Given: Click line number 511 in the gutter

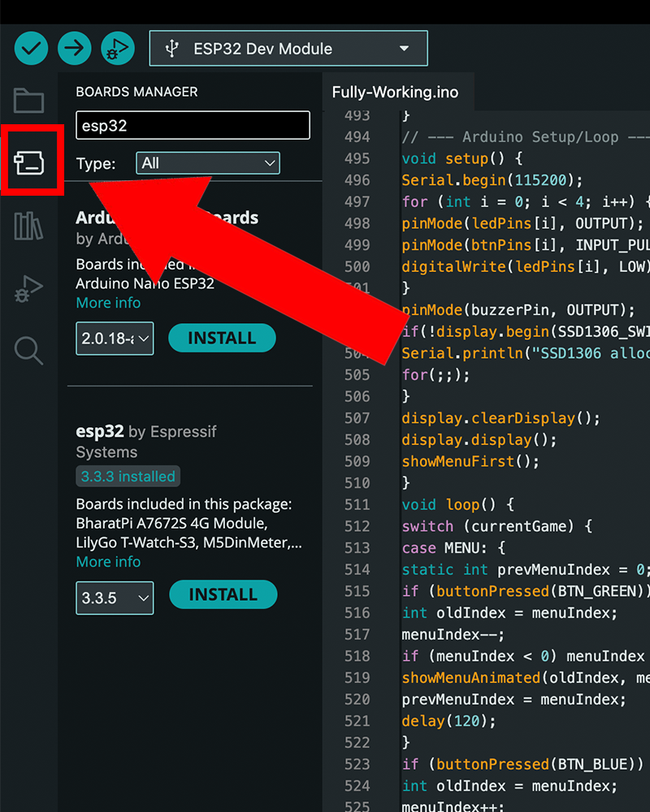Looking at the screenshot, I should point(357,504).
